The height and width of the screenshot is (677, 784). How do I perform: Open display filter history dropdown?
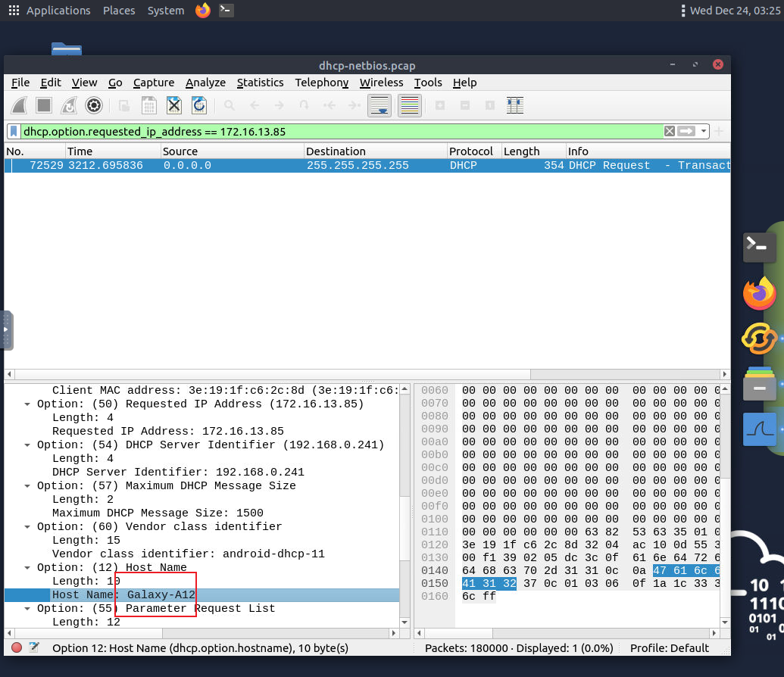704,132
